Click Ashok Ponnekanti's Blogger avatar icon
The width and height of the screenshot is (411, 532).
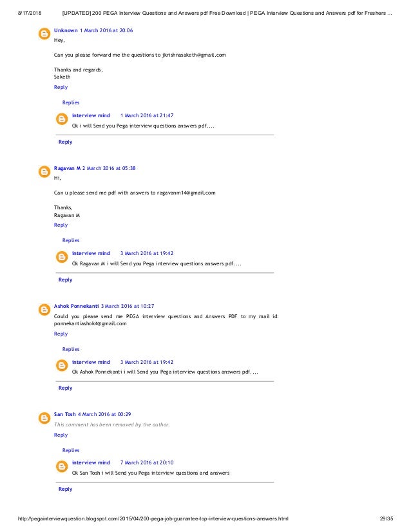[44, 309]
